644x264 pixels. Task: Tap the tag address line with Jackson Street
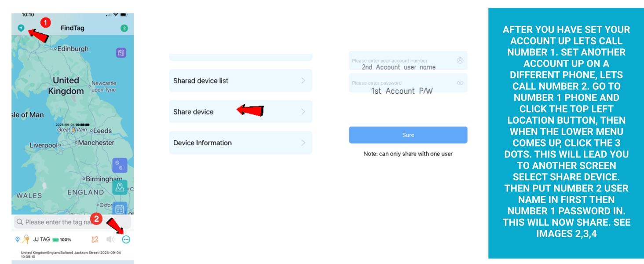coord(71,255)
